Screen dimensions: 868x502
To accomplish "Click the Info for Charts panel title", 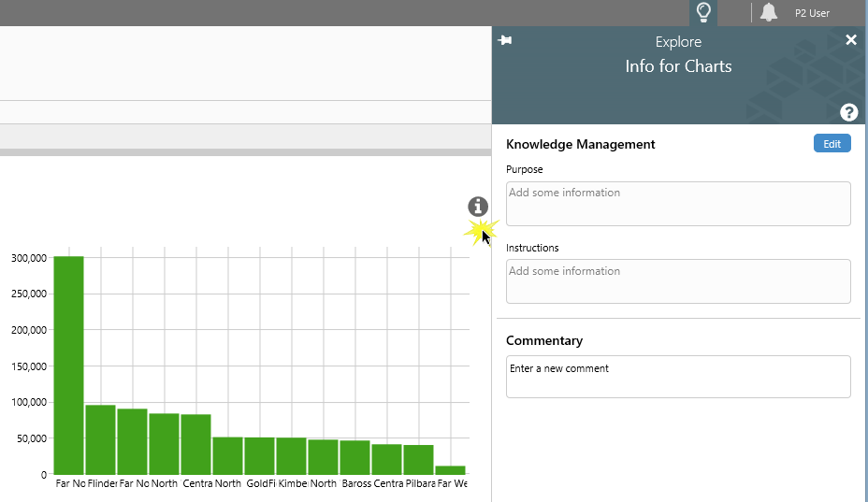I will 678,66.
